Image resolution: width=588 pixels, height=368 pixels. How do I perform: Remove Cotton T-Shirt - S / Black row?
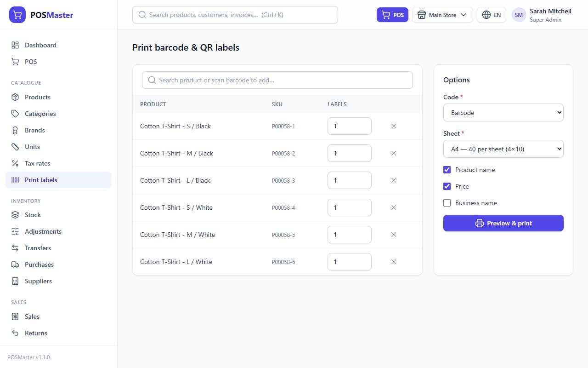pos(394,126)
